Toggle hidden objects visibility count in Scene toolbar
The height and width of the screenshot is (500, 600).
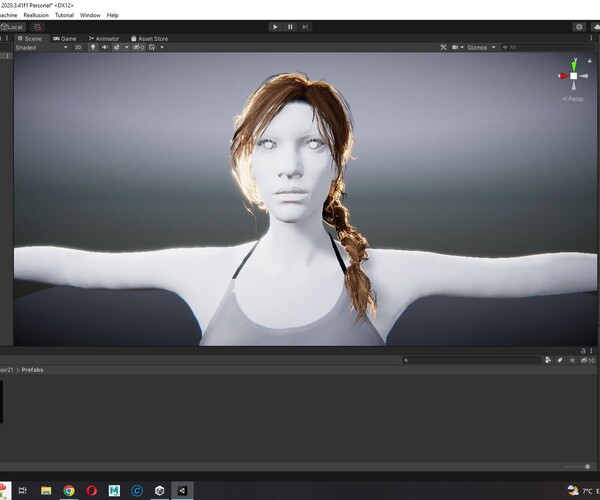[x=139, y=47]
